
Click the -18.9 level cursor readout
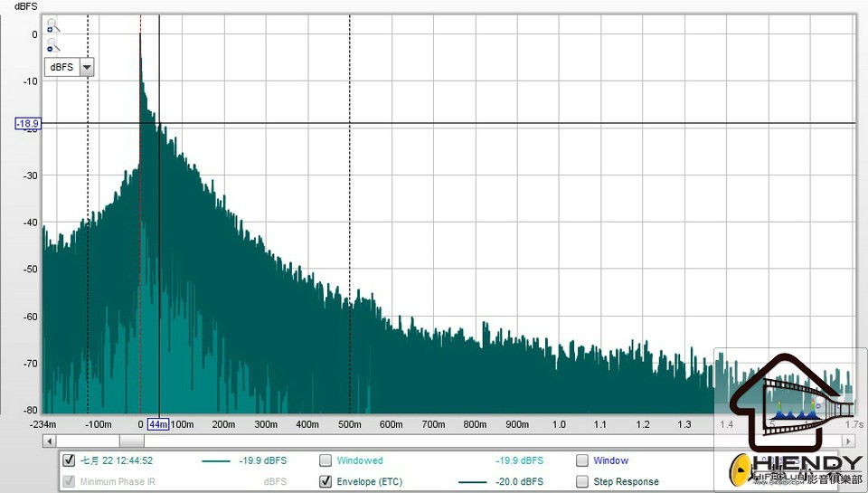coord(27,123)
